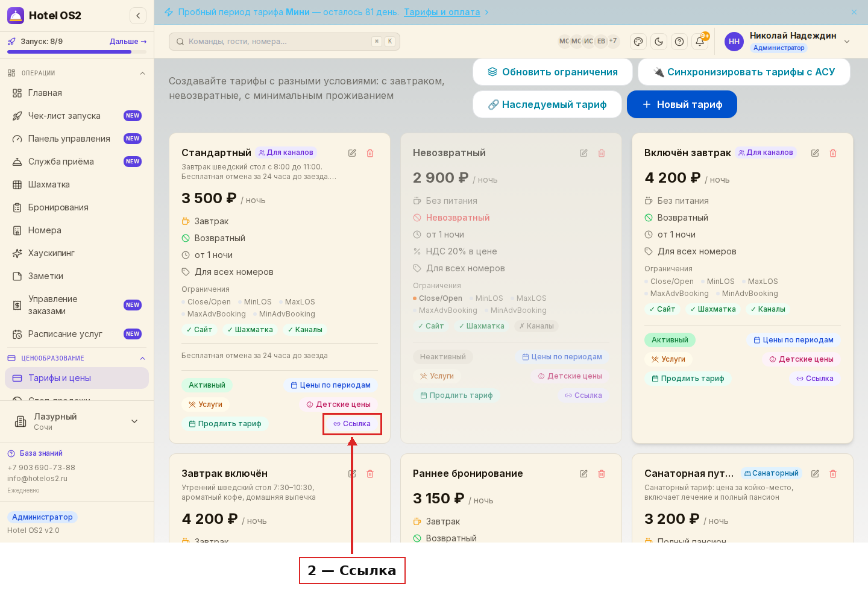Delete the Стандартный tariff
Viewport: 868px width, 598px height.
click(x=370, y=153)
